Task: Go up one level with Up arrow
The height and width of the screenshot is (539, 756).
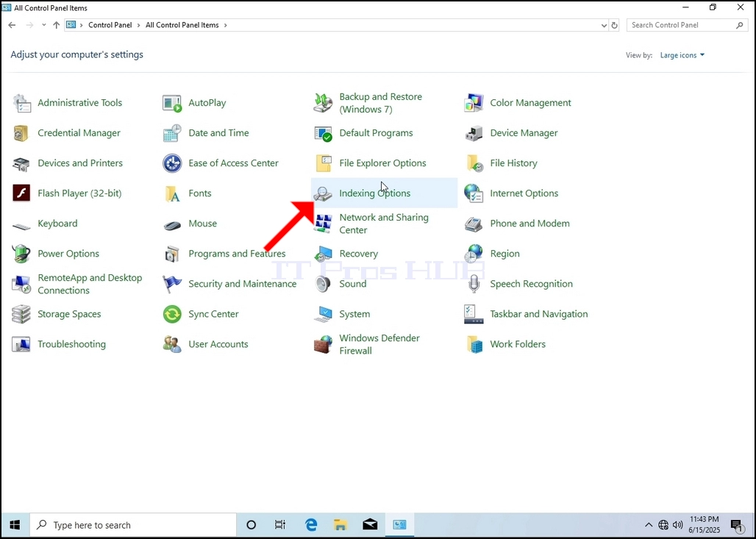Action: [x=57, y=25]
